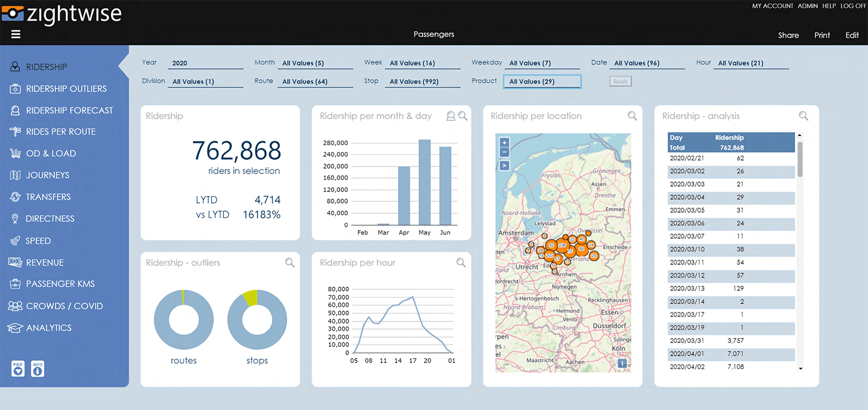The width and height of the screenshot is (868, 410).
Task: Download dashboard as PDF
Action: coord(17,368)
